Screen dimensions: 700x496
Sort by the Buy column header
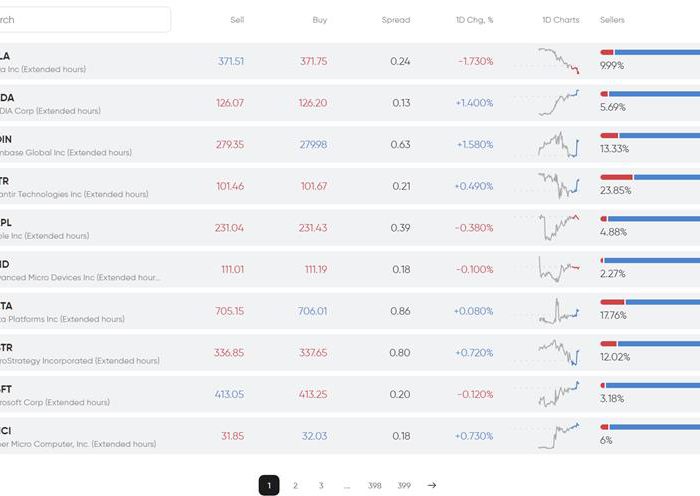click(x=320, y=20)
